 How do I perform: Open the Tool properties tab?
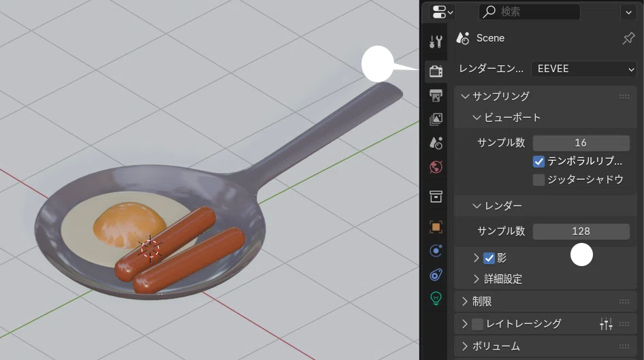point(436,42)
